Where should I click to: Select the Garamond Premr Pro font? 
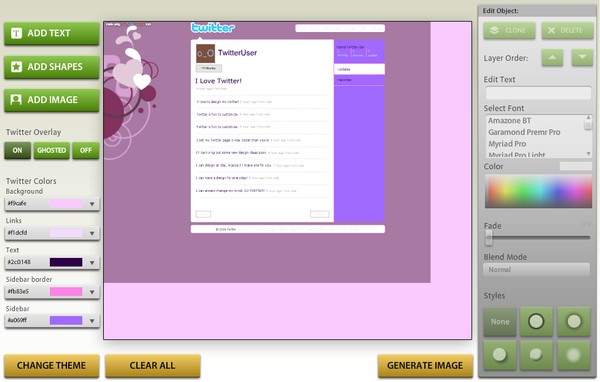click(524, 132)
